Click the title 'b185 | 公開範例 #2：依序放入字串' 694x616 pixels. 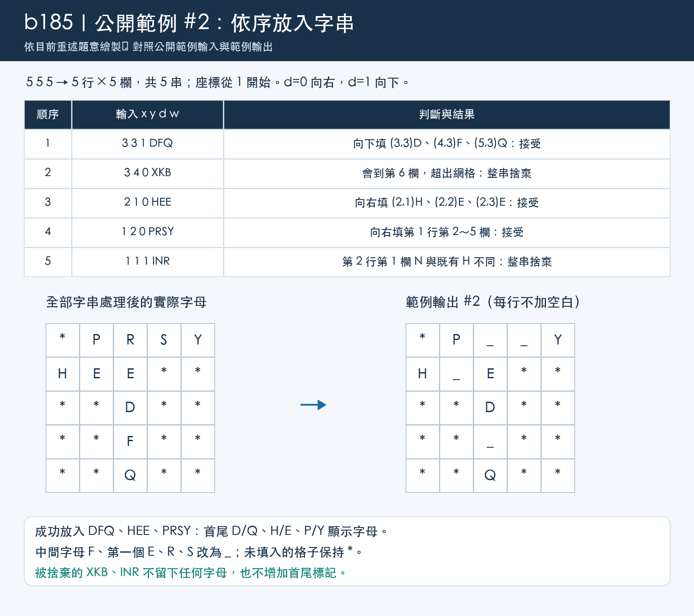click(189, 23)
